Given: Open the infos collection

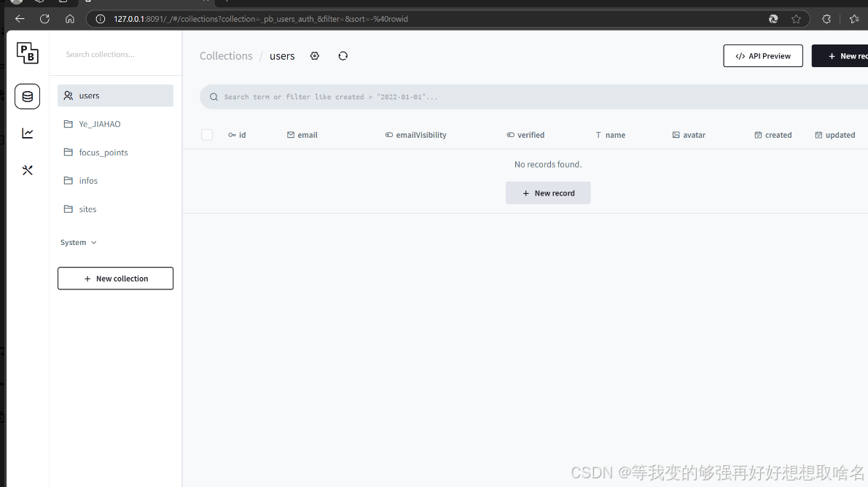Looking at the screenshot, I should pyautogui.click(x=115, y=180).
